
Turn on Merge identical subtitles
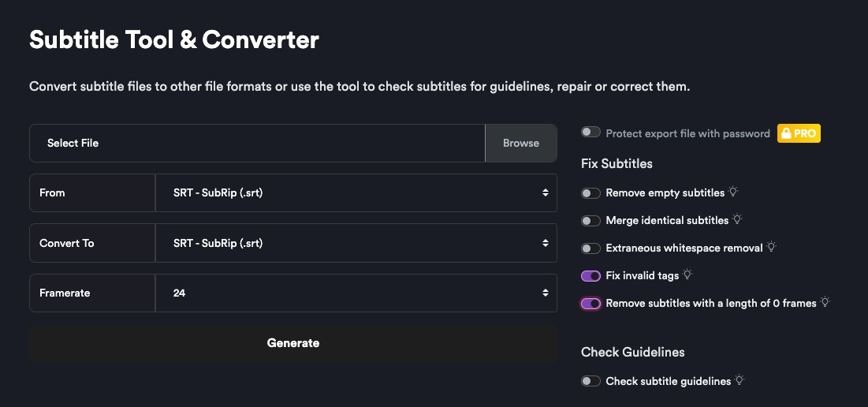[590, 221]
